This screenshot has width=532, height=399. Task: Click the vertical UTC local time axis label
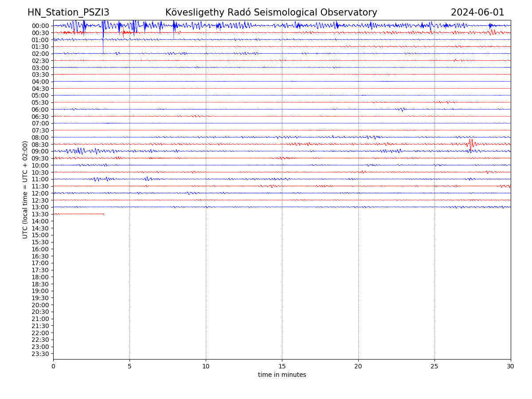point(25,189)
